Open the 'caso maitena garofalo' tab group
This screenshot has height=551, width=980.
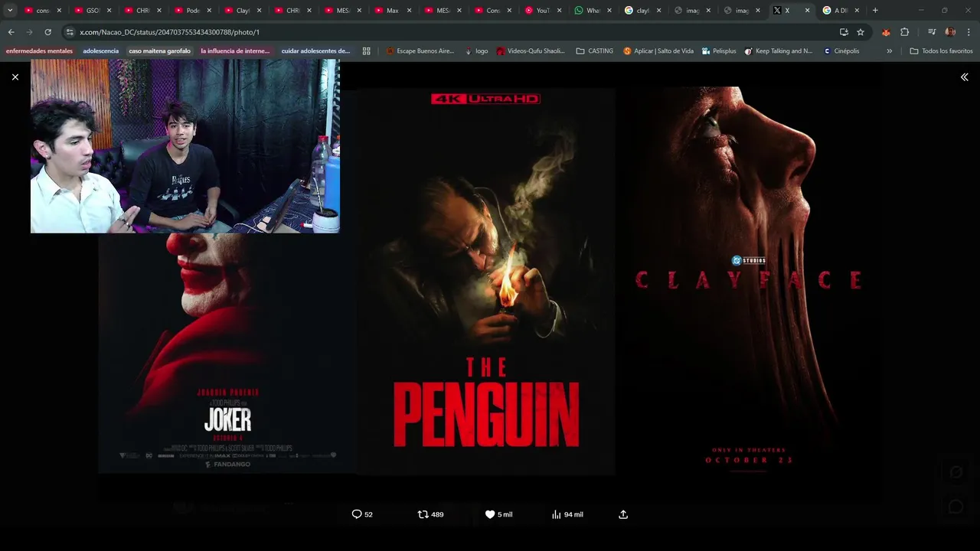(x=159, y=51)
